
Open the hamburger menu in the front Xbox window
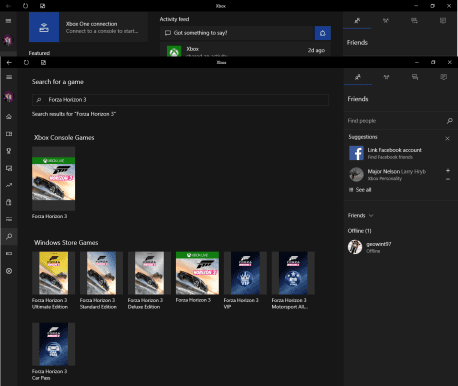click(x=9, y=77)
